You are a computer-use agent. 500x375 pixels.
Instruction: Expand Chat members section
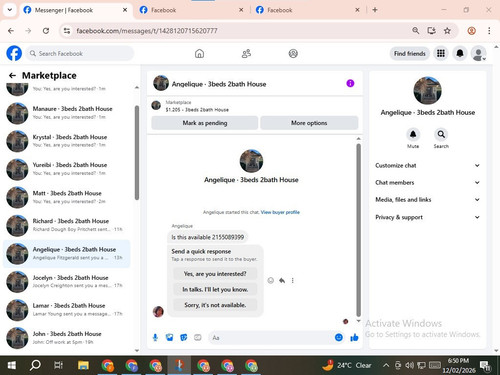pos(427,183)
